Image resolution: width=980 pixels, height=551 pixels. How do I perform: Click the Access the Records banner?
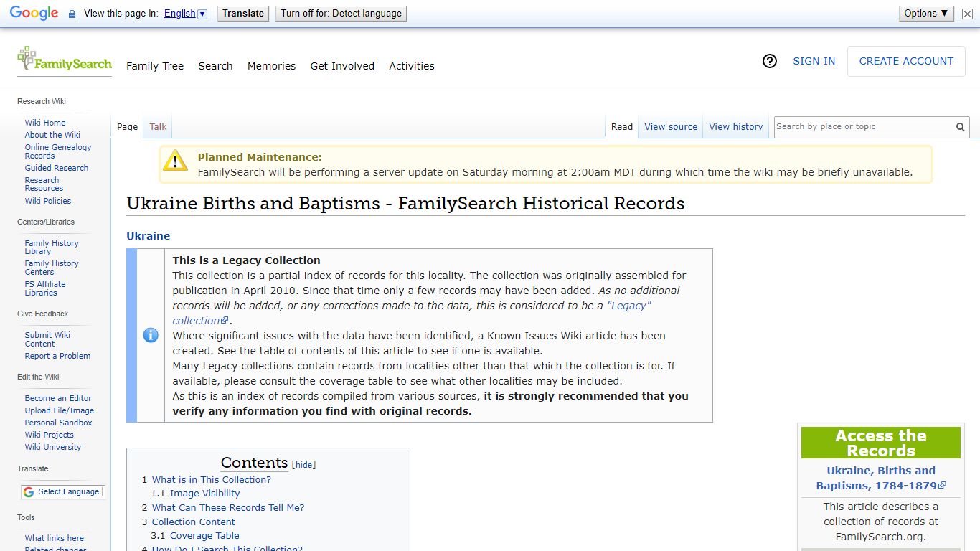click(881, 443)
